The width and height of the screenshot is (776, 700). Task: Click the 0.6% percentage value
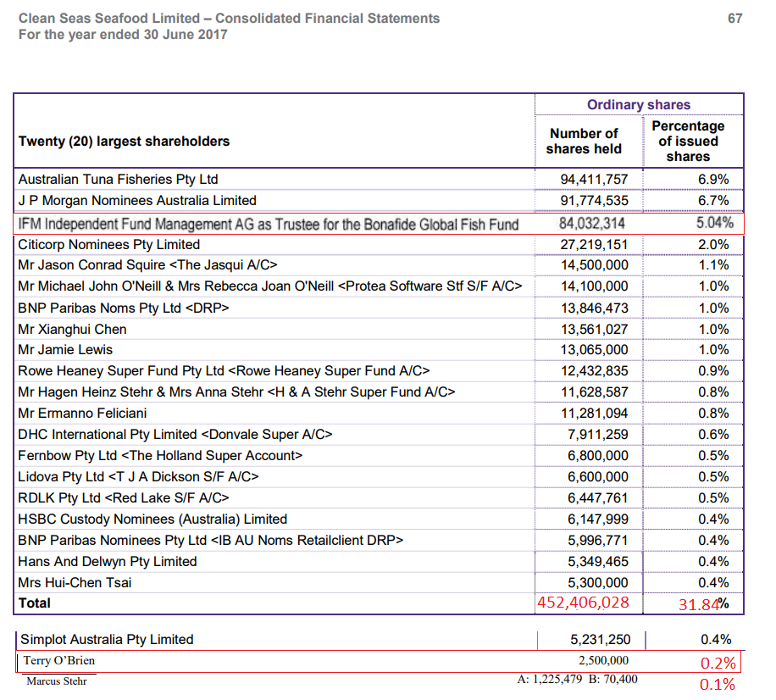click(713, 434)
